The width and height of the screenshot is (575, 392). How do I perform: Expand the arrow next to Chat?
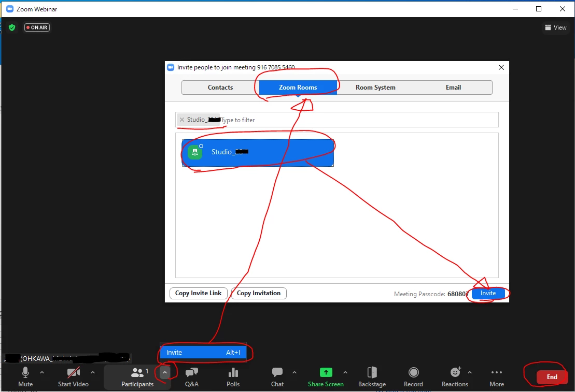click(294, 372)
